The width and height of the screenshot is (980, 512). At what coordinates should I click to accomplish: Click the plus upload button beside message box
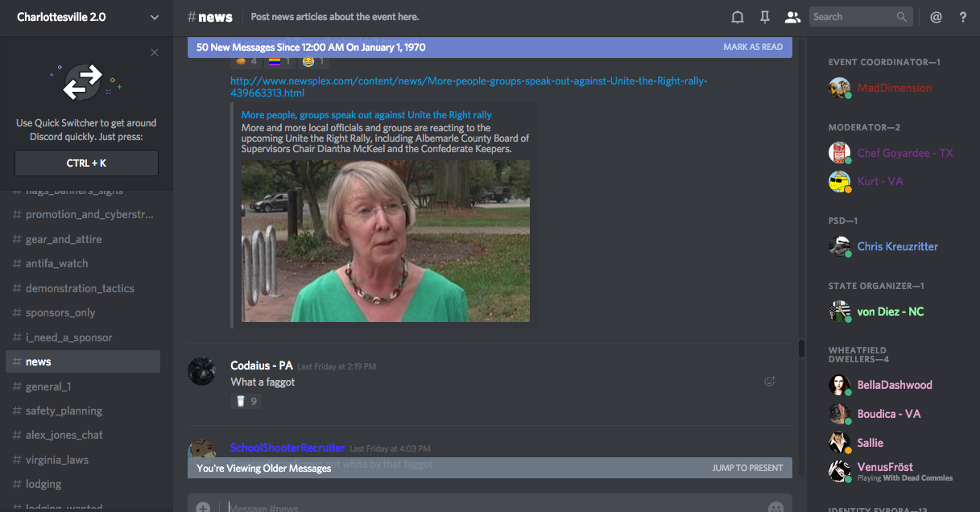pos(203,507)
